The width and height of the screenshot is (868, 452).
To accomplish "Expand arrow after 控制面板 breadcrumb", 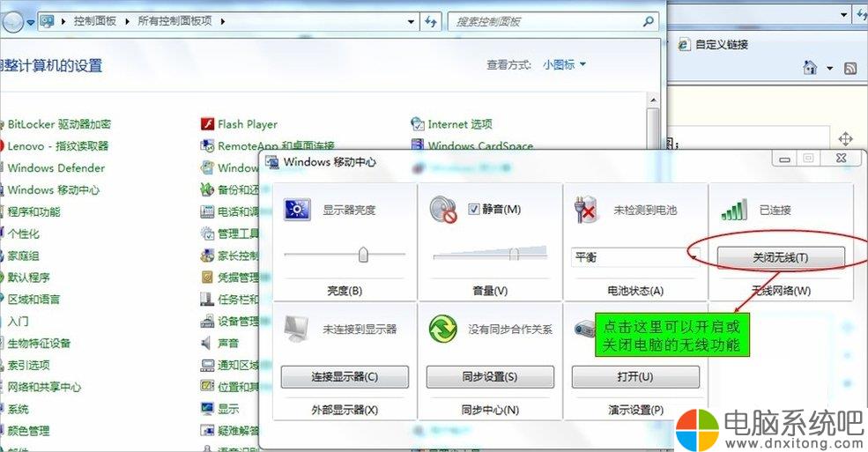I will click(127, 21).
